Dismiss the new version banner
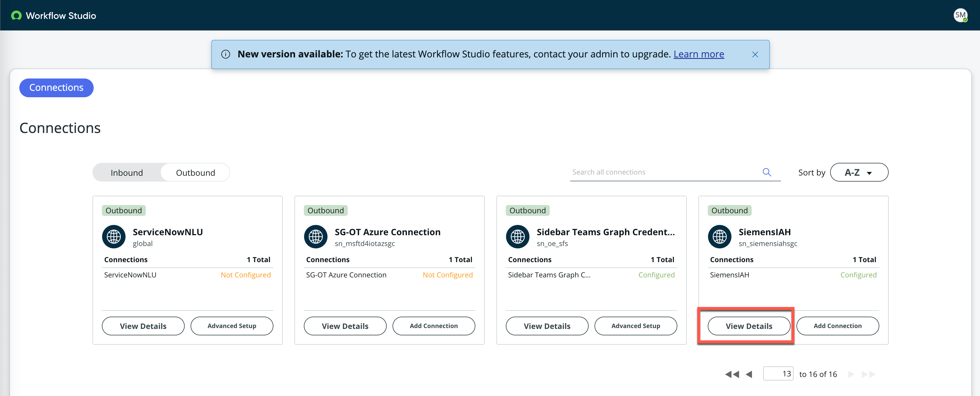The height and width of the screenshot is (396, 980). point(755,54)
